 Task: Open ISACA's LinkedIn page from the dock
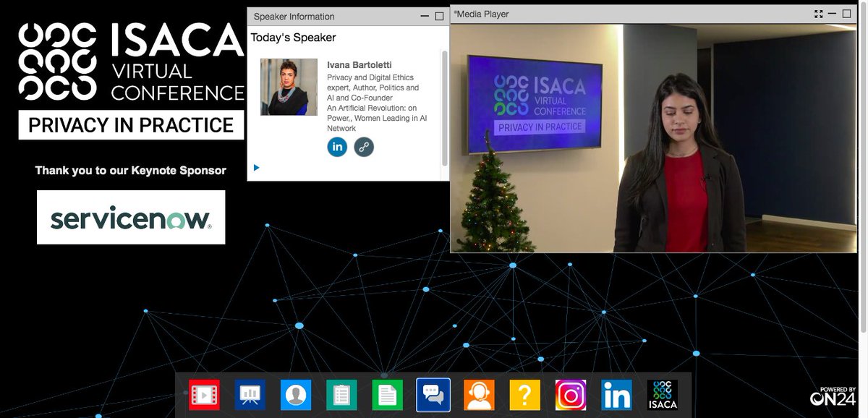(616, 394)
